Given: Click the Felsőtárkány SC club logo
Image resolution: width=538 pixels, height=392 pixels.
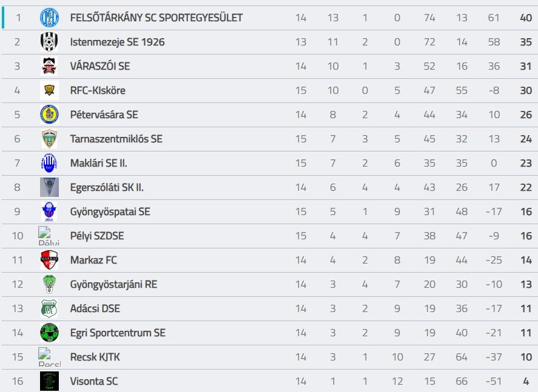Looking at the screenshot, I should pyautogui.click(x=49, y=18).
